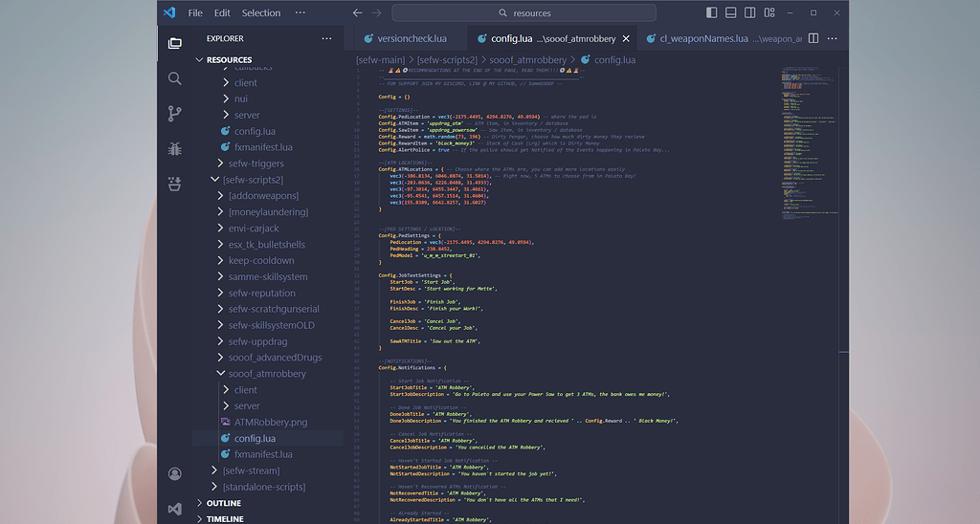
Task: Toggle the bottom Panel visibility
Action: [730, 13]
